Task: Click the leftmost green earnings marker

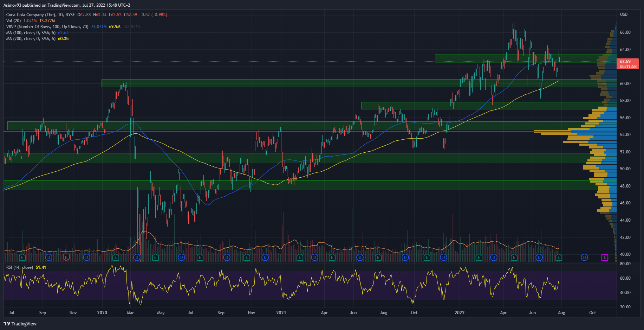Action: point(22,258)
